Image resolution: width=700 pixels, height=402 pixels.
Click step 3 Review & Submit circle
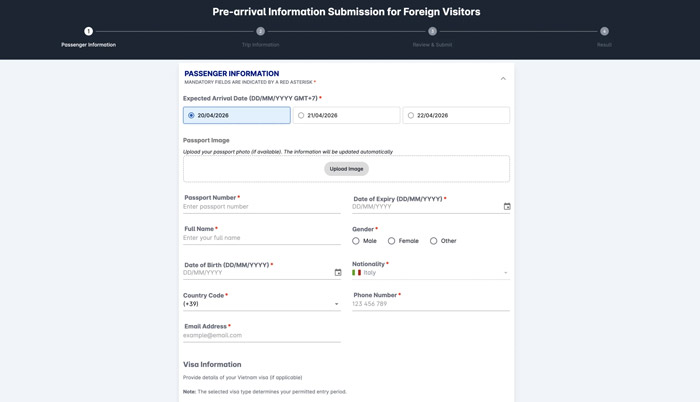pos(432,31)
